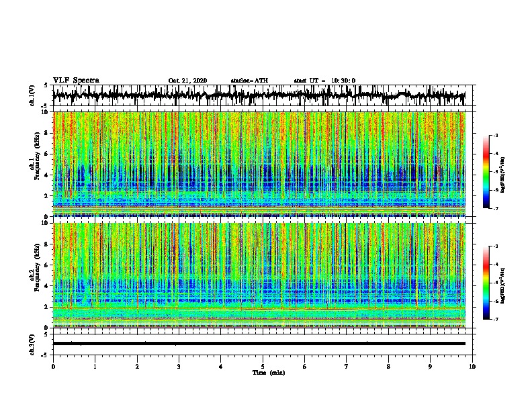Click the "1" tick on the Time axis
The width and height of the screenshot is (532, 411).
point(95,367)
